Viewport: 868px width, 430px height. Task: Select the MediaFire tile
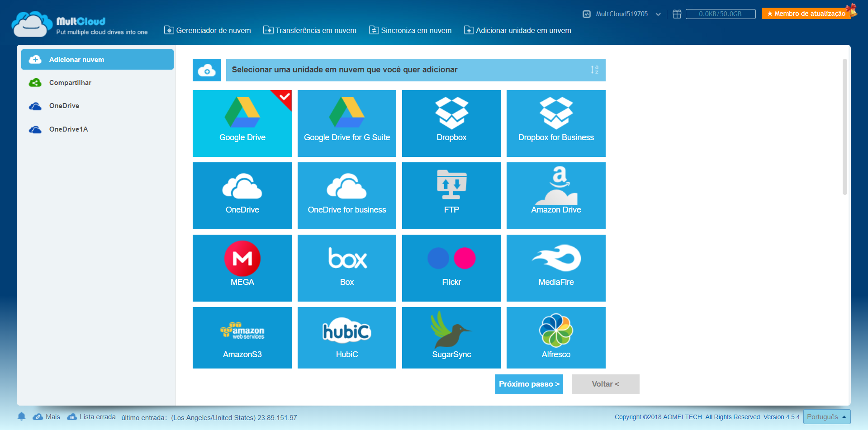tap(556, 268)
